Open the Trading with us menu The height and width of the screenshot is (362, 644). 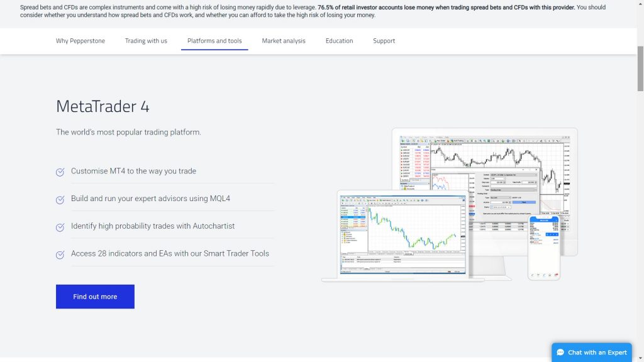coord(146,41)
